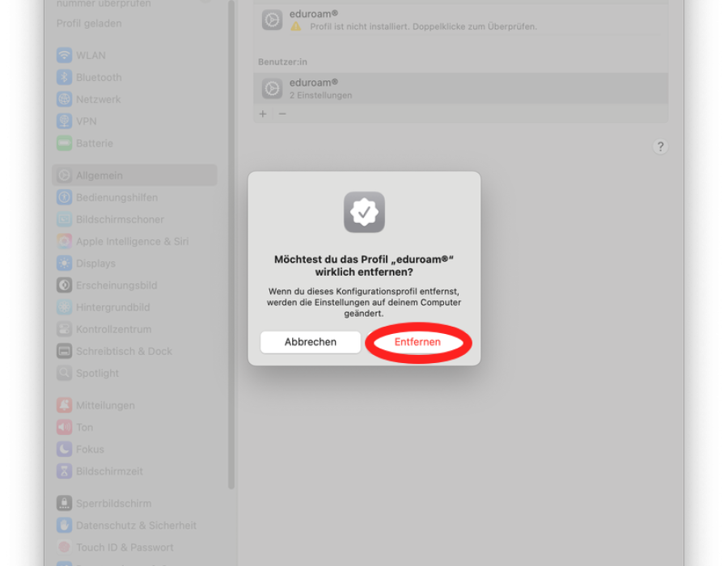Open the Ton speaker icon
Screen dimensions: 728x566
pos(64,427)
